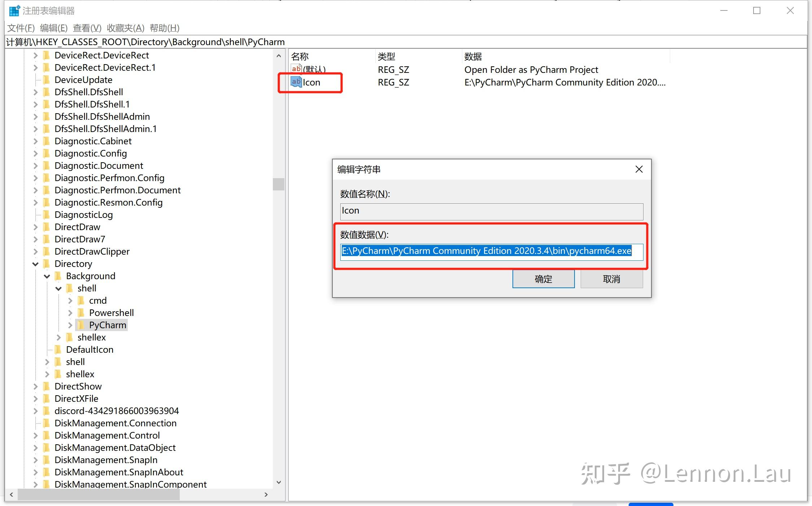
Task: Open the 帮助(H) menu
Action: click(165, 28)
